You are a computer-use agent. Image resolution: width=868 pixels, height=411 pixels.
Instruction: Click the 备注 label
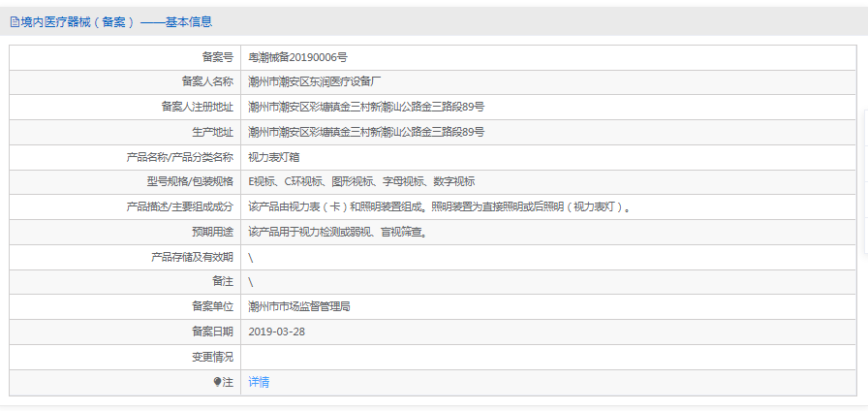223,282
